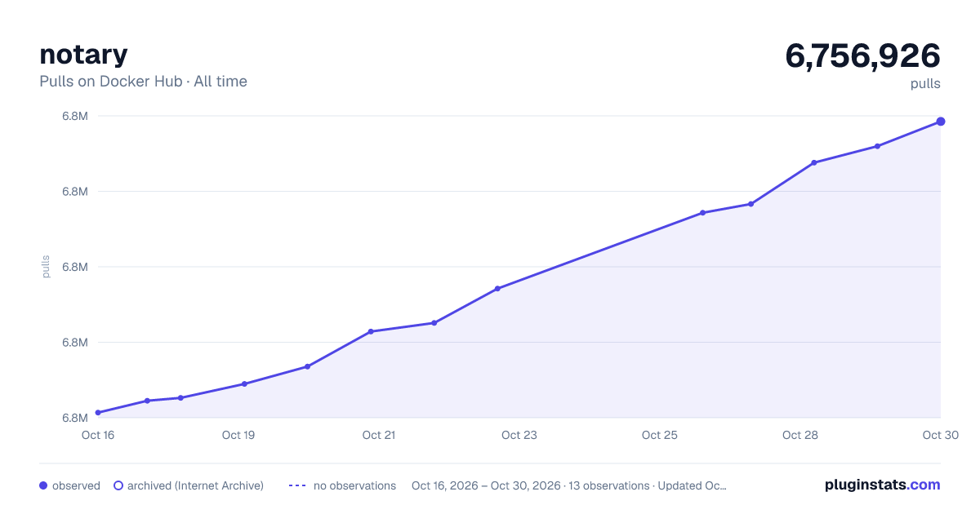The image size is (980, 514).
Task: Click the observed filled-dot legend marker
Action: coord(43,485)
